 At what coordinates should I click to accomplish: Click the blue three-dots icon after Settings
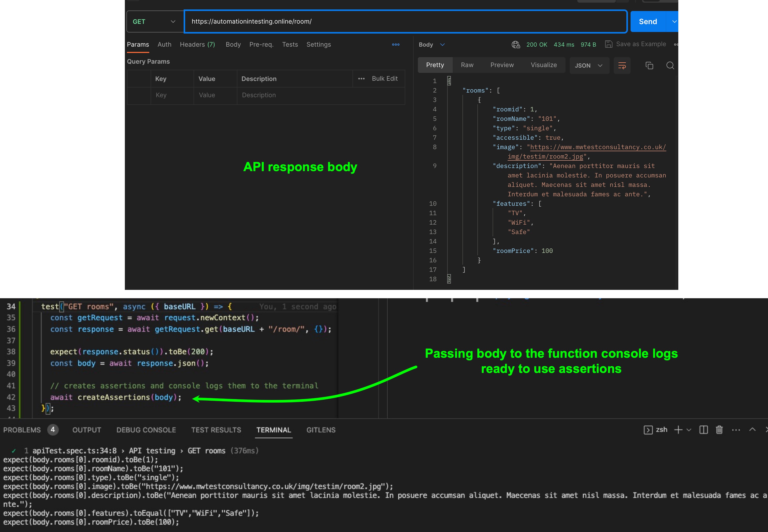[x=396, y=44]
